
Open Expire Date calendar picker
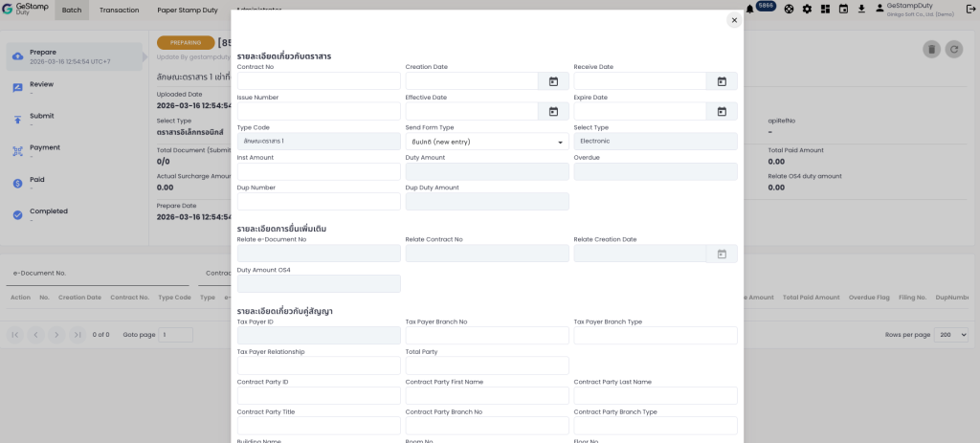tap(722, 111)
